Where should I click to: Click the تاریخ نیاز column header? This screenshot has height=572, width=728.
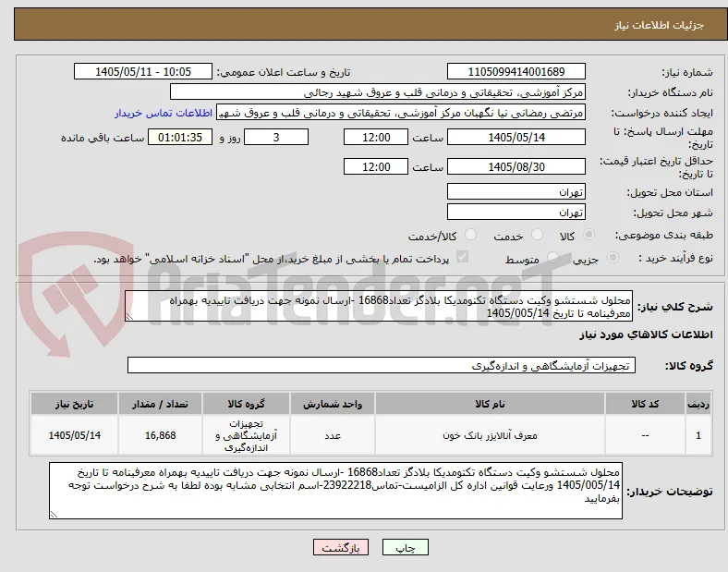pos(74,404)
